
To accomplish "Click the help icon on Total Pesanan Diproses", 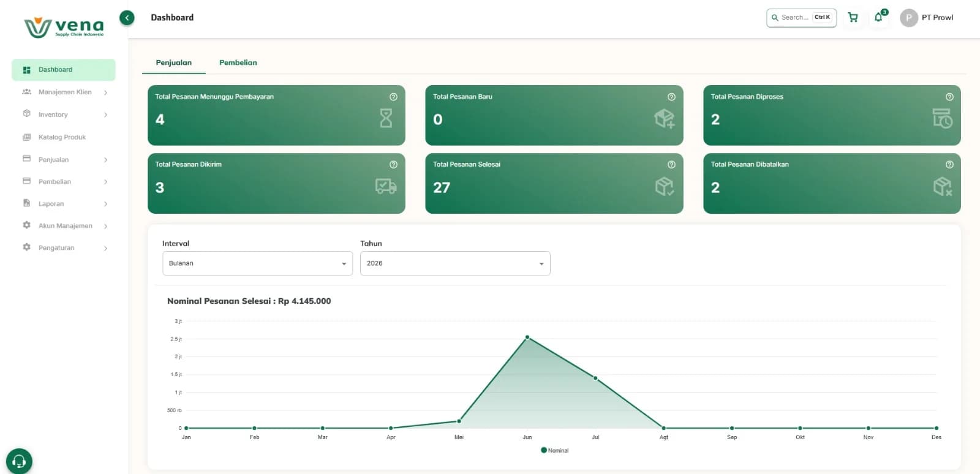I will 949,97.
